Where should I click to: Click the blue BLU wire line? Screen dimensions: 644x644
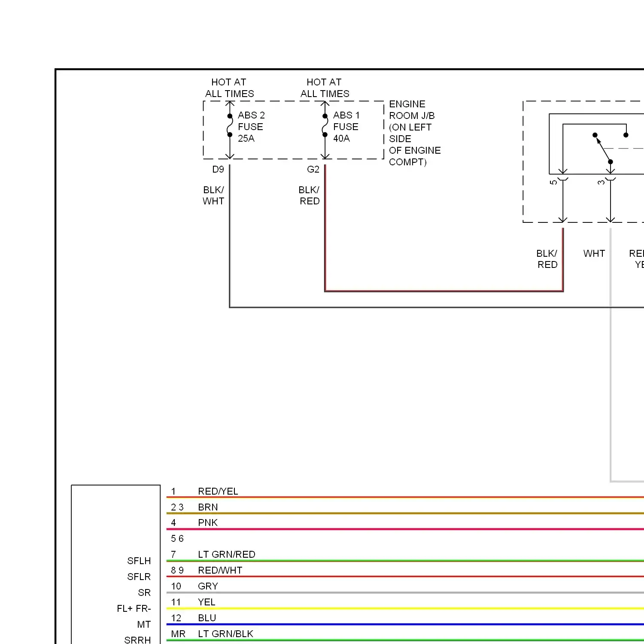click(405, 624)
